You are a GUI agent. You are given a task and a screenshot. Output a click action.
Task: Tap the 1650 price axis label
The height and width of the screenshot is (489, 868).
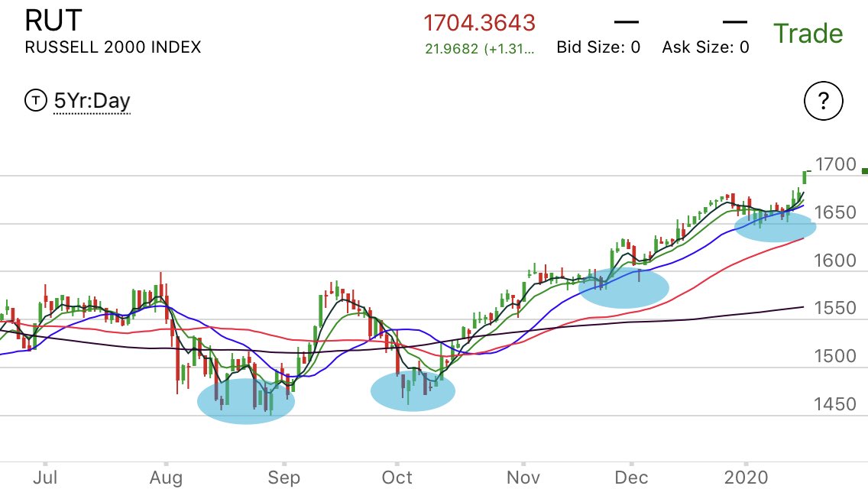[835, 212]
